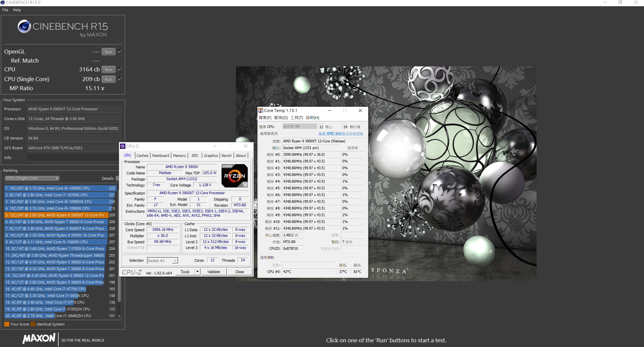
Task: Open the 工具(T) menu in Core Temp
Action: coord(297,118)
